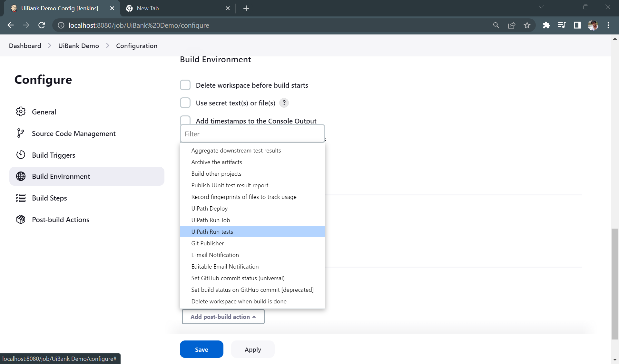The height and width of the screenshot is (364, 619).
Task: Enable Delete workspace before build starts
Action: pos(185,85)
